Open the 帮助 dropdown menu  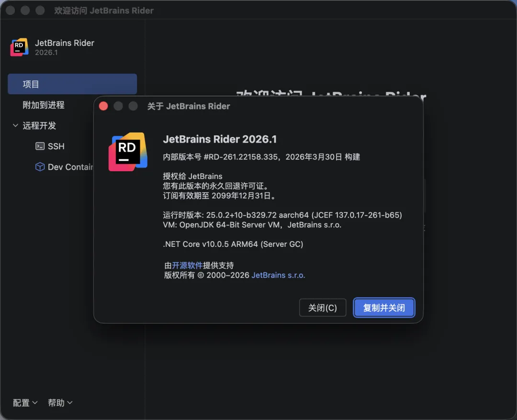coord(60,403)
